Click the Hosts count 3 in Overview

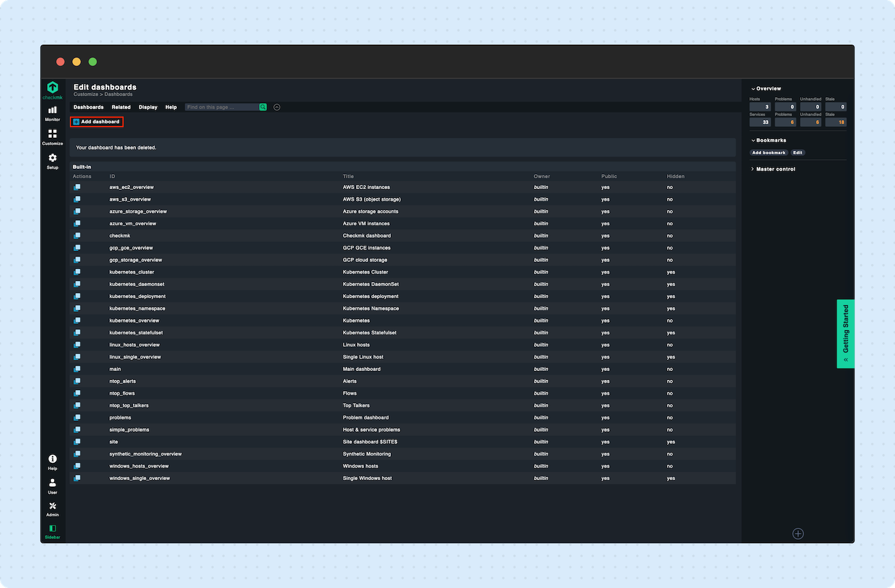[760, 107]
